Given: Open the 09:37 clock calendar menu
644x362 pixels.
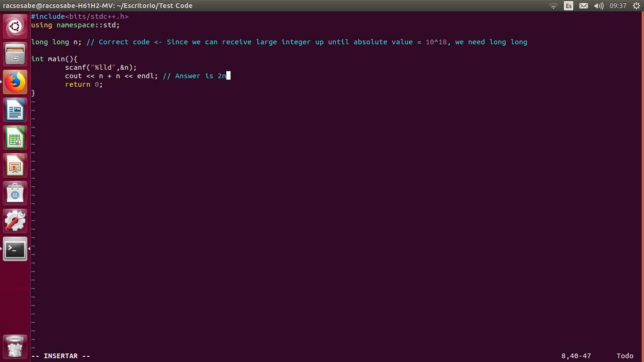Looking at the screenshot, I should [x=618, y=6].
